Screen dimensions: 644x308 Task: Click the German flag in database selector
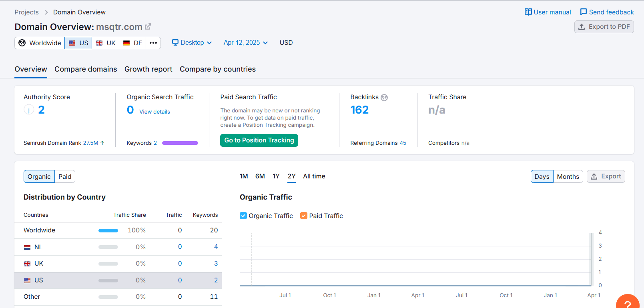pos(126,43)
